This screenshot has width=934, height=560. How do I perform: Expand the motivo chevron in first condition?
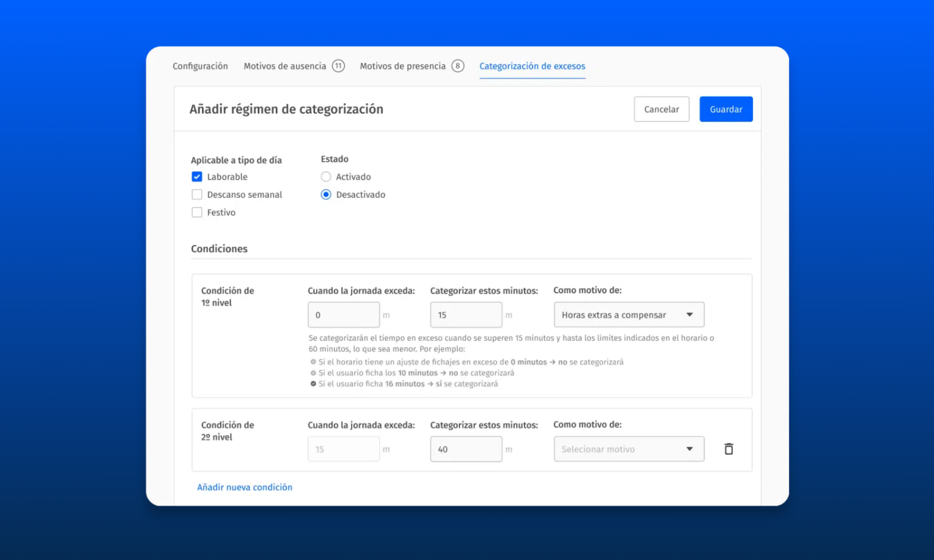(x=690, y=314)
